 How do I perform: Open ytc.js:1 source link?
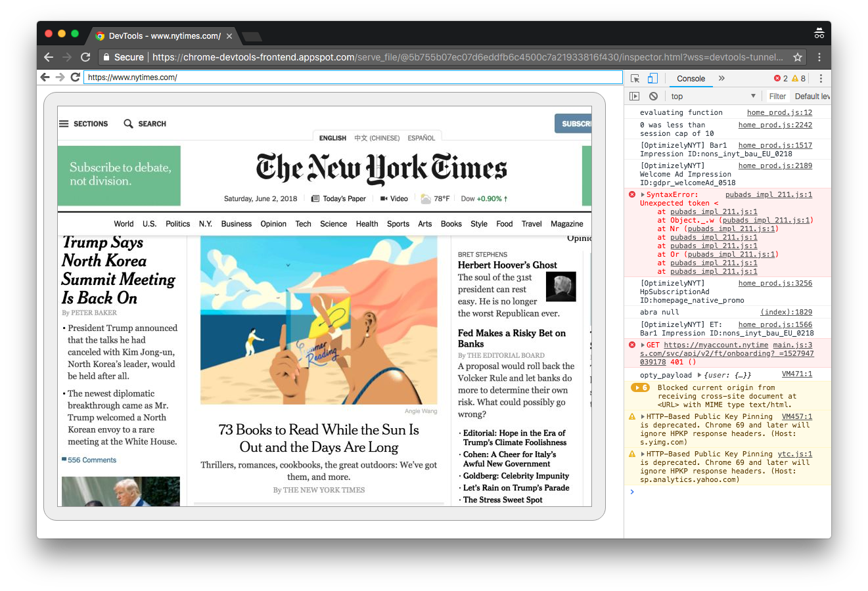[x=795, y=454]
